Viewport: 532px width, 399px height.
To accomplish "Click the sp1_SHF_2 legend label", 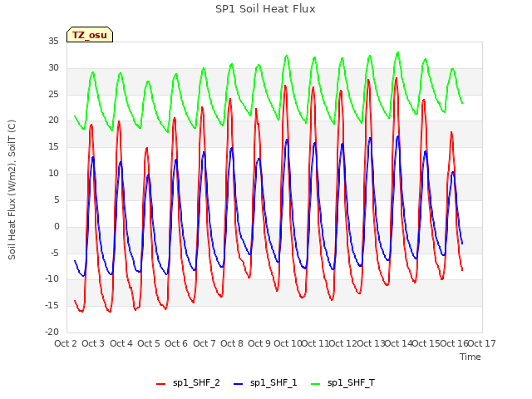I will point(196,382).
